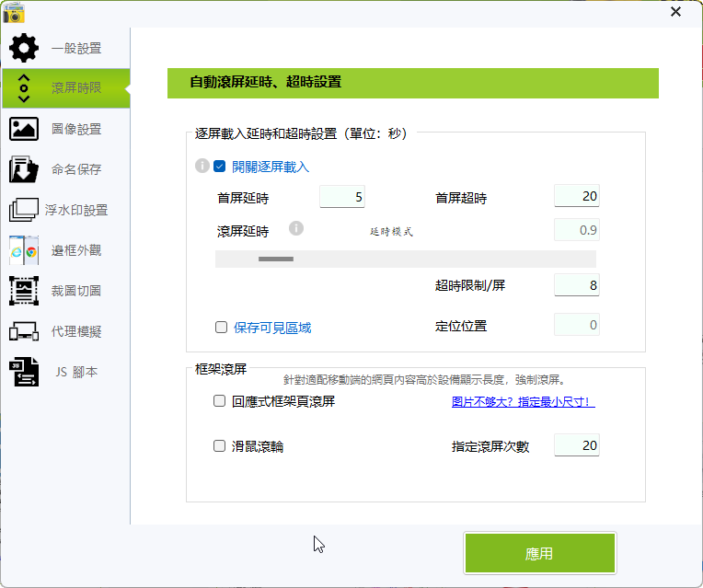Click the 首屏延時 input field
The height and width of the screenshot is (588, 703).
coord(342,197)
